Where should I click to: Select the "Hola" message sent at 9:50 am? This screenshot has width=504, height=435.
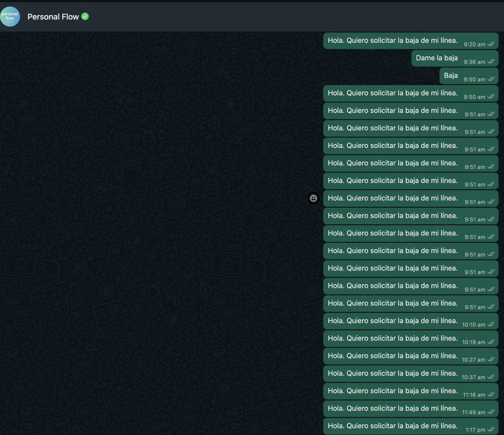pyautogui.click(x=411, y=93)
